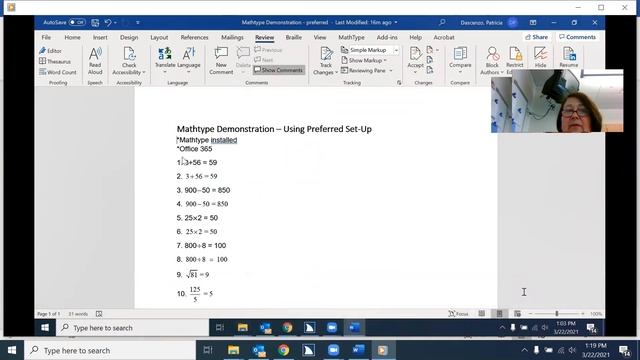Image resolution: width=640 pixels, height=360 pixels.
Task: Expand the Language dropdown
Action: pos(189,72)
